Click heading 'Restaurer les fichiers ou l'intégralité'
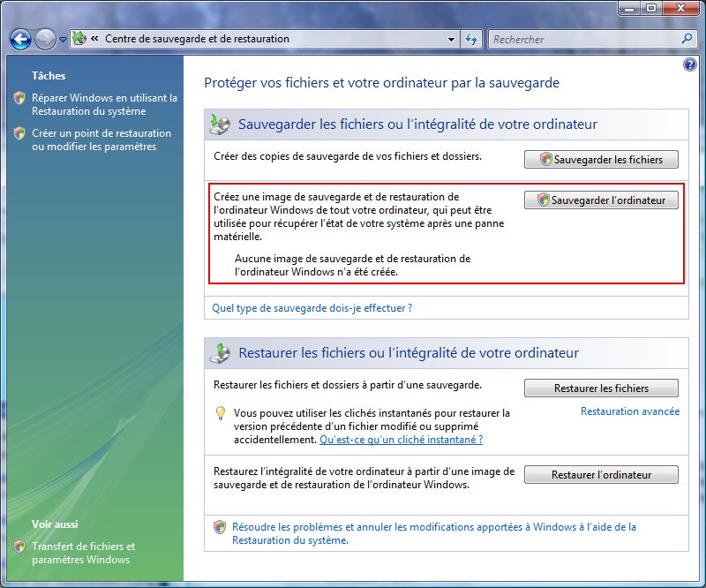 coord(409,353)
